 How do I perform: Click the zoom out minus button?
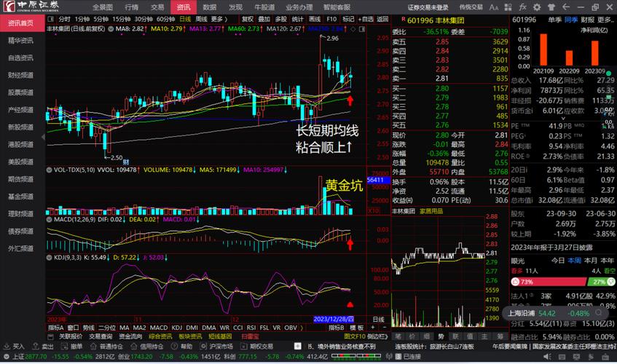(x=384, y=328)
